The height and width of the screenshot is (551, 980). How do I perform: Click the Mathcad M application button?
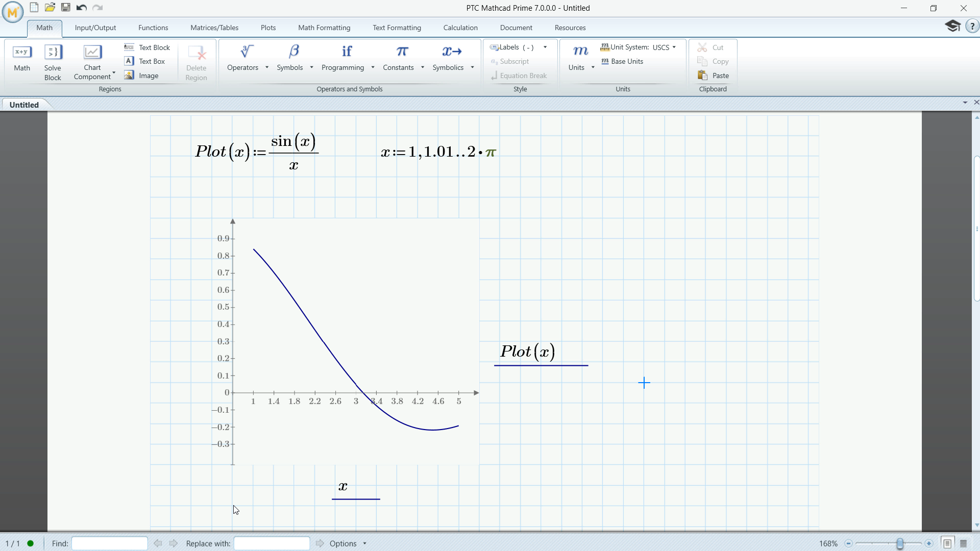point(12,12)
